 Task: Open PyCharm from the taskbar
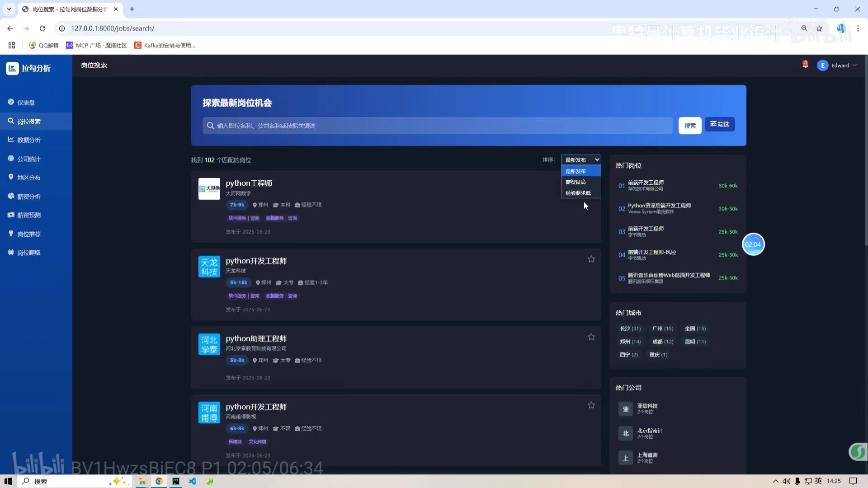[x=176, y=481]
